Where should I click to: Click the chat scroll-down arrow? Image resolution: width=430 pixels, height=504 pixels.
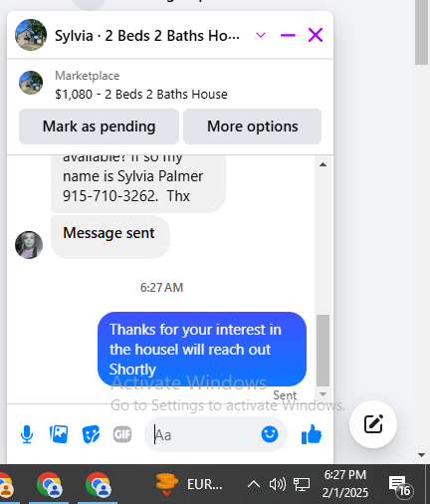click(322, 394)
